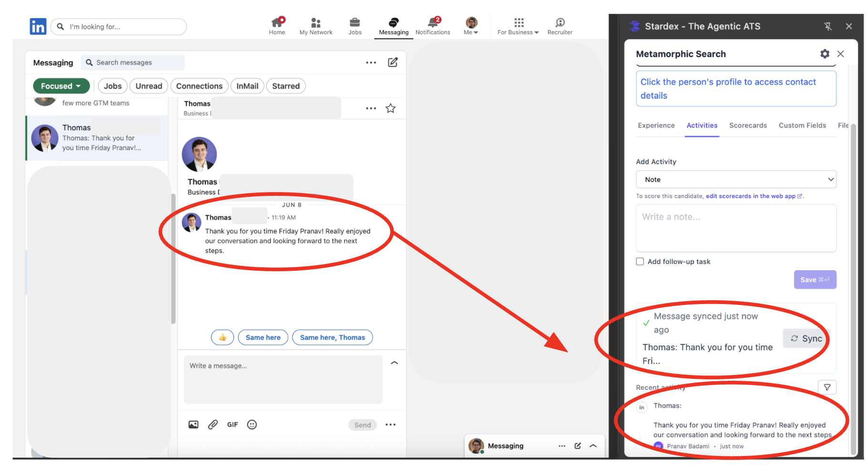Attach a file with the paperclip icon
Viewport: 868px width, 467px height.
point(213,425)
